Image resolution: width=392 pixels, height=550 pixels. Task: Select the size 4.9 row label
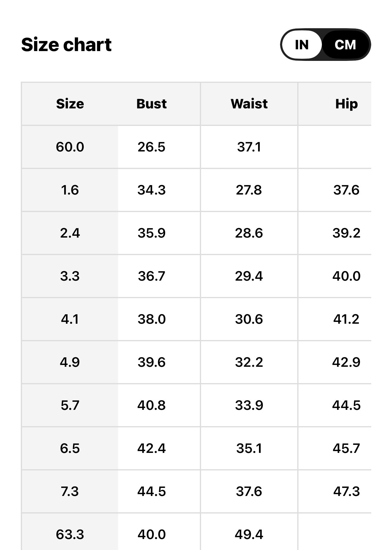70,362
